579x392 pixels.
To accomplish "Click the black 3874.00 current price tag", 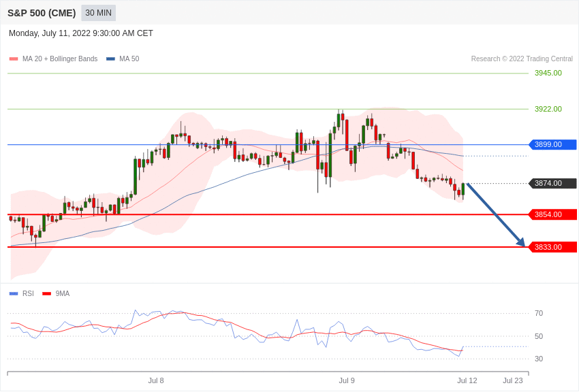I will (x=553, y=183).
